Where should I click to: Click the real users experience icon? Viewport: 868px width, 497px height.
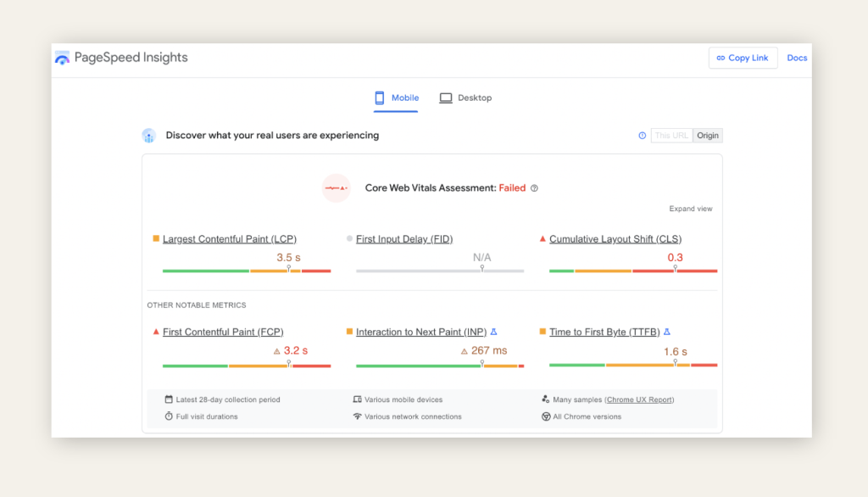tap(149, 136)
